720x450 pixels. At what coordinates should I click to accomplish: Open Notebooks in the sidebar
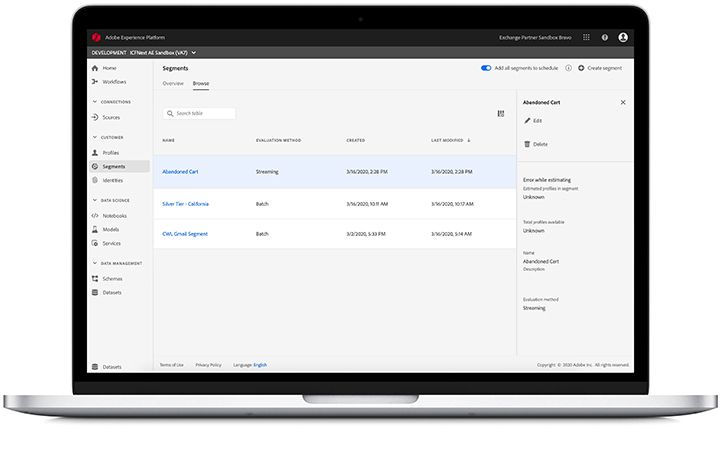click(x=115, y=215)
